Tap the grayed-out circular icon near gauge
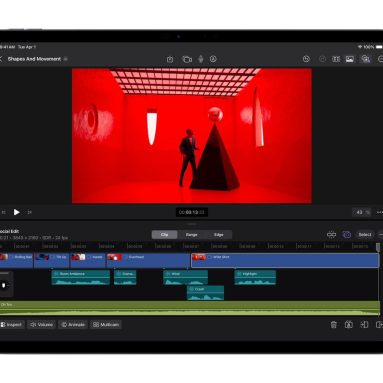This screenshot has width=383, height=383. (x=322, y=59)
